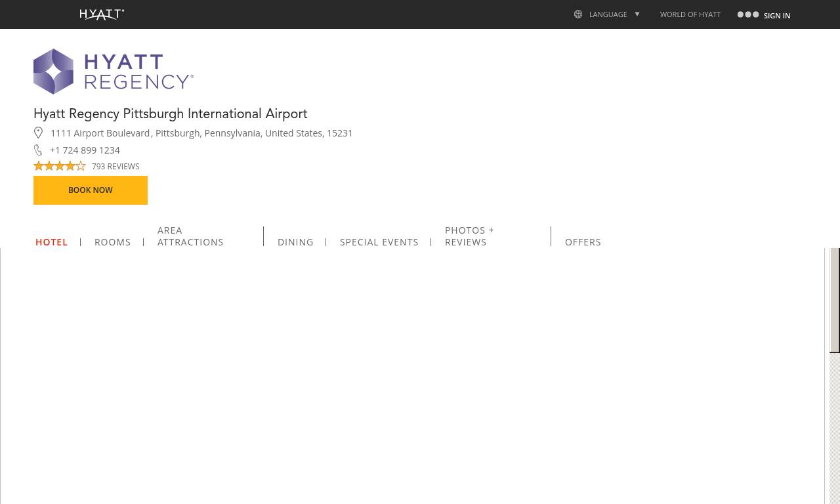The image size is (840, 504).
Task: Click the three-dot icon beside Sign In
Action: pyautogui.click(x=747, y=14)
